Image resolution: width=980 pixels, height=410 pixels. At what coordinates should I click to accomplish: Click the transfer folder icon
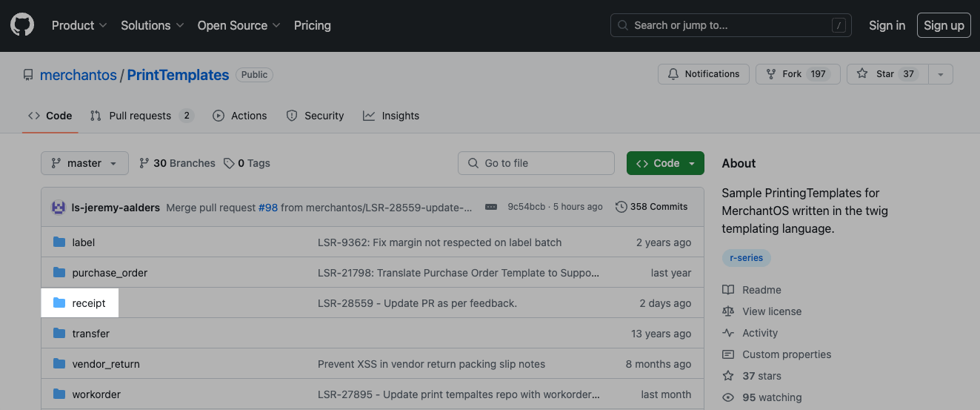click(59, 334)
